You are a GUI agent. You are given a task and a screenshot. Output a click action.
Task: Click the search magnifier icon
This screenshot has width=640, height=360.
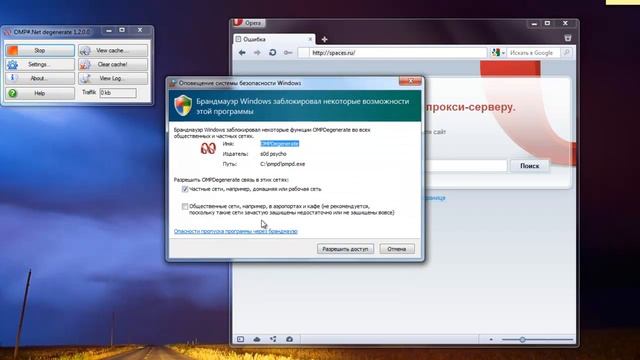point(566,53)
